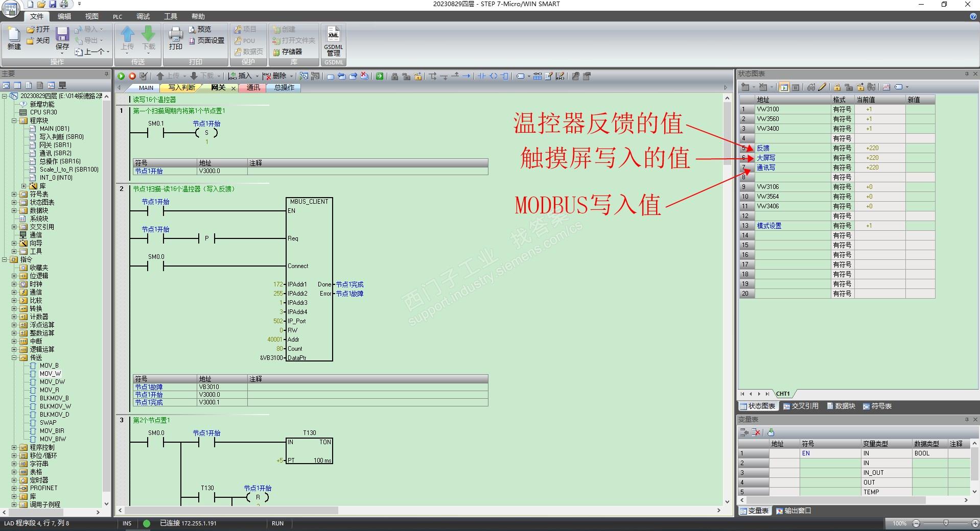Viewport: 980px width, 531px height.
Task: Open the PLC ribbon tab
Action: click(x=118, y=16)
